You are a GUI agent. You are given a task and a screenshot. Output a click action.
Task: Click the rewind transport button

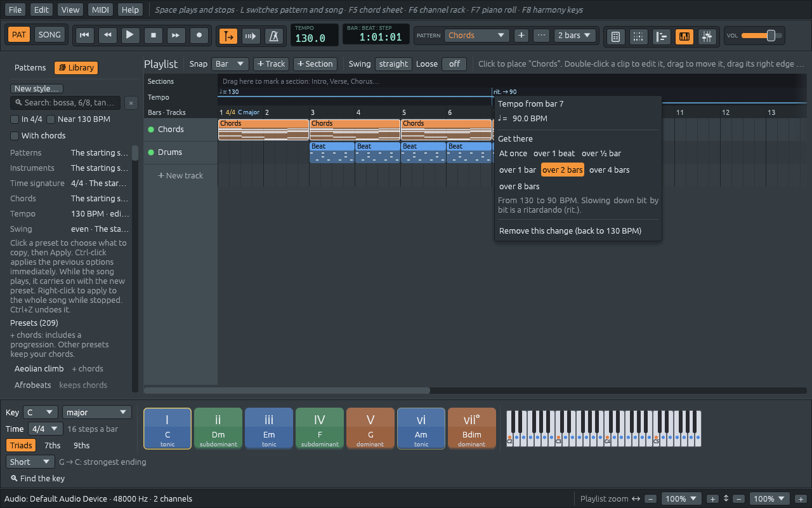(x=107, y=36)
